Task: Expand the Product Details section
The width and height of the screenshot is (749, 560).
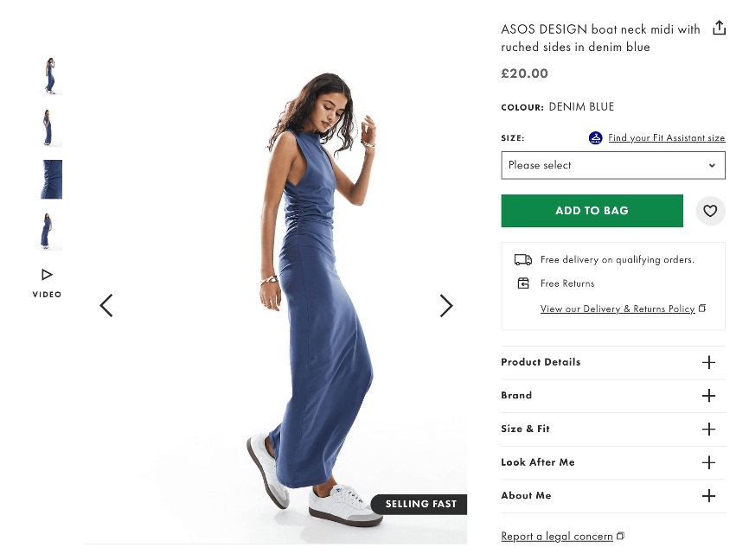Action: click(x=709, y=362)
